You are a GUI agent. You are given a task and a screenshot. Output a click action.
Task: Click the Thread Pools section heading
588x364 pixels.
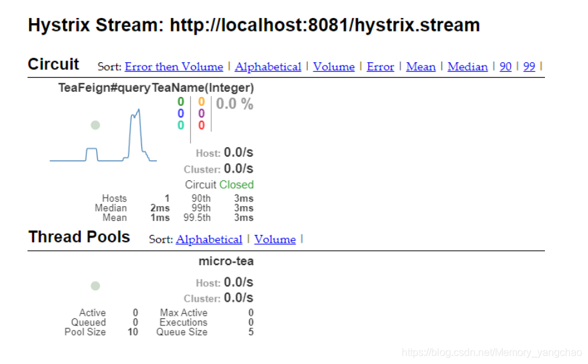pyautogui.click(x=79, y=237)
